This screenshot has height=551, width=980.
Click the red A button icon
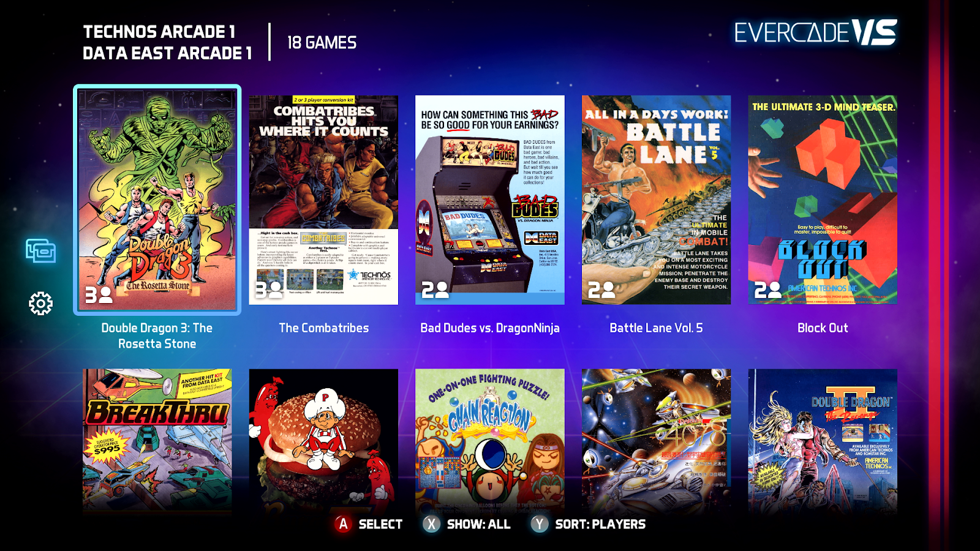[x=343, y=524]
